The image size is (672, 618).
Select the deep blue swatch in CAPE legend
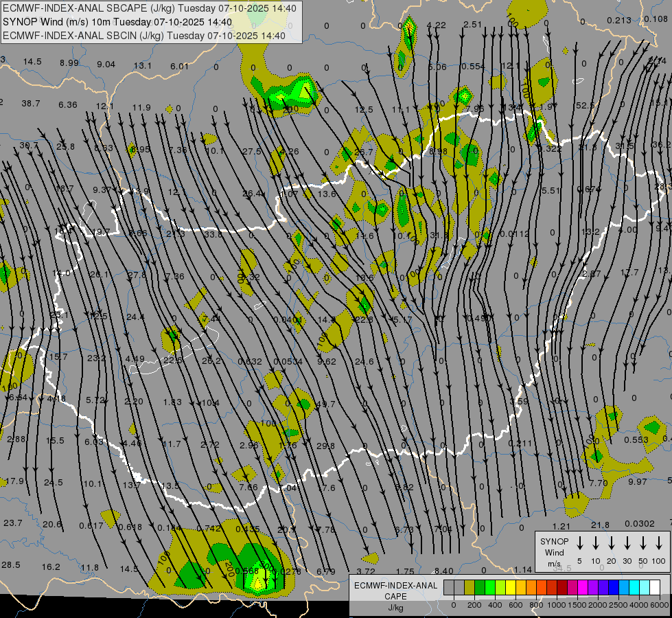pos(613,588)
